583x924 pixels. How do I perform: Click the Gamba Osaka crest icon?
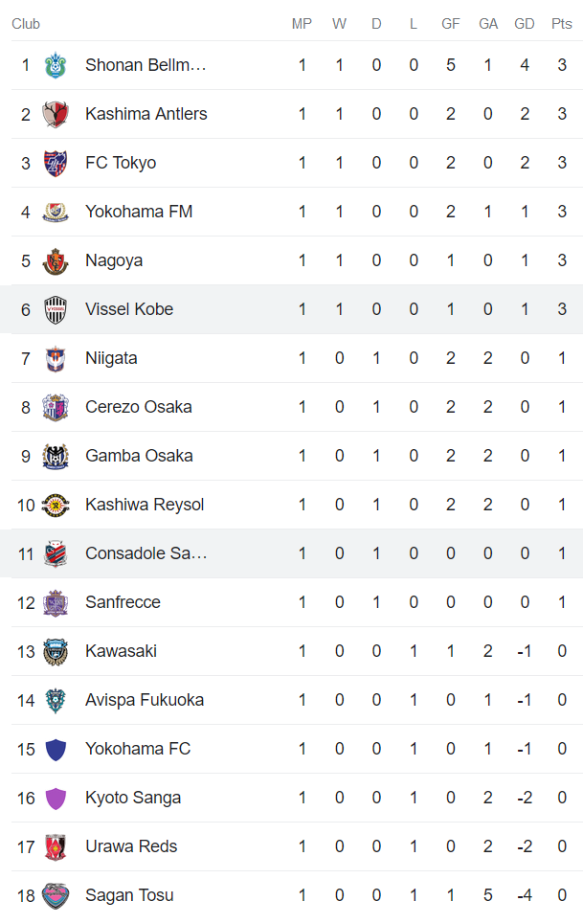click(x=56, y=456)
